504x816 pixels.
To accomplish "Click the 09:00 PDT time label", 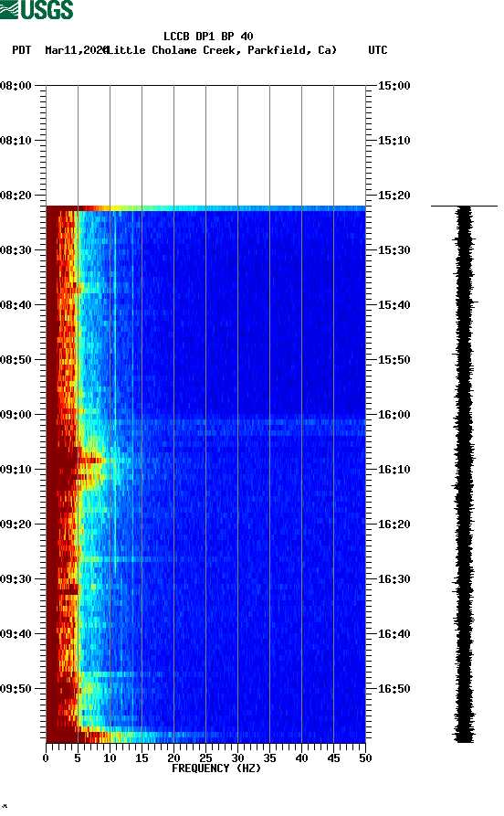I will [16, 415].
